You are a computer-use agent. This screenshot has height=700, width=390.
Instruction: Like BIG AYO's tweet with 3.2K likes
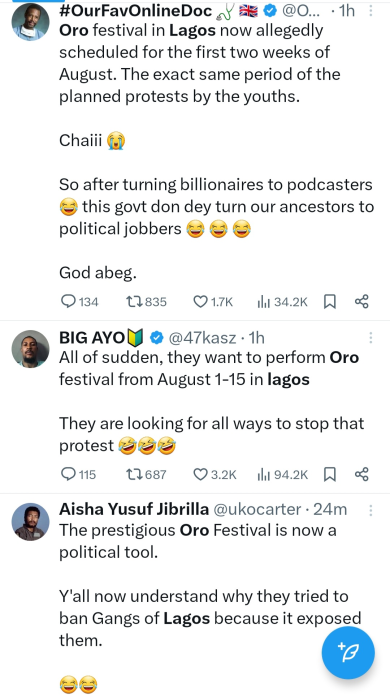point(214,474)
